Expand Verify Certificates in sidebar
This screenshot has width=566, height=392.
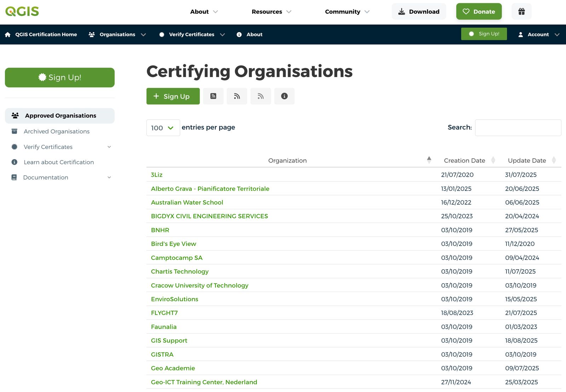click(109, 147)
